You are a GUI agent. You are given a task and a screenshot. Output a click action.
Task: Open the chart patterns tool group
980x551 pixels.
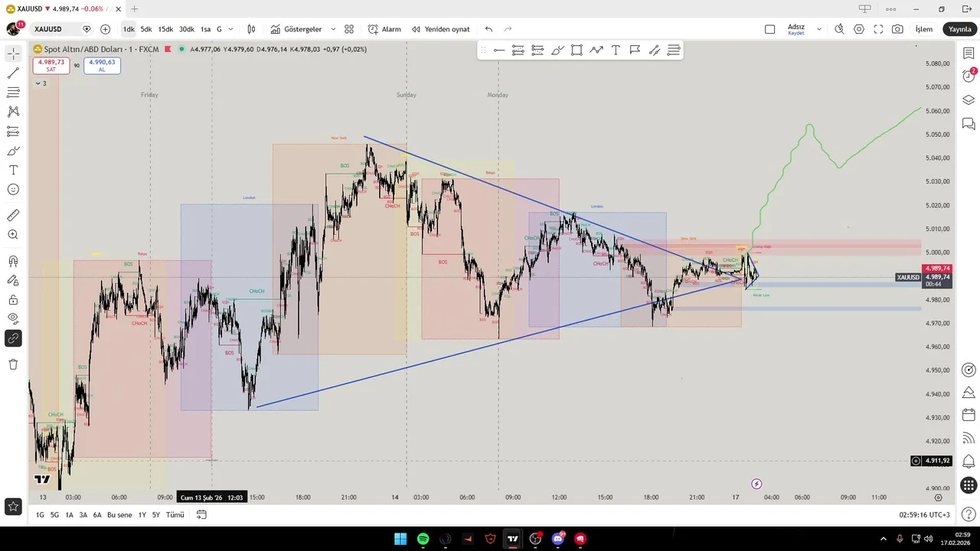click(13, 112)
